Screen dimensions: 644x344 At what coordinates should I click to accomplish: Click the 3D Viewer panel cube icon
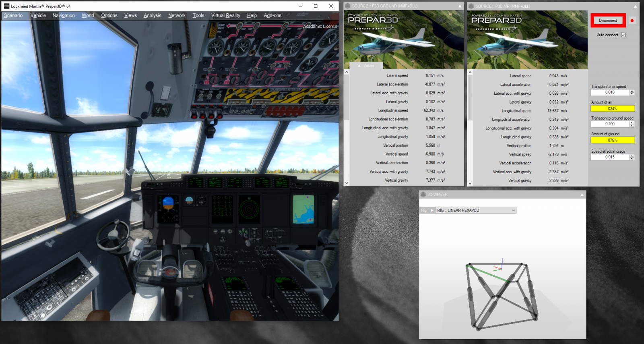click(423, 195)
